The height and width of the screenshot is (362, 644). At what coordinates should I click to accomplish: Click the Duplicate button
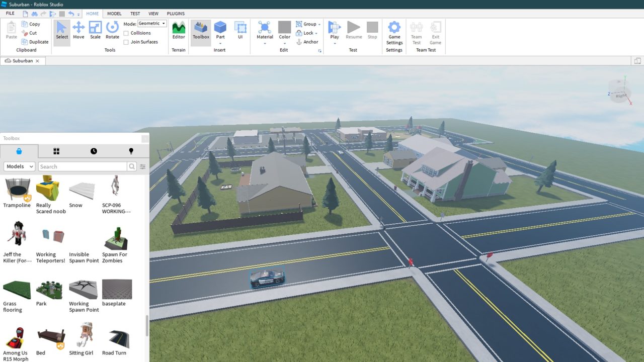pyautogui.click(x=34, y=42)
